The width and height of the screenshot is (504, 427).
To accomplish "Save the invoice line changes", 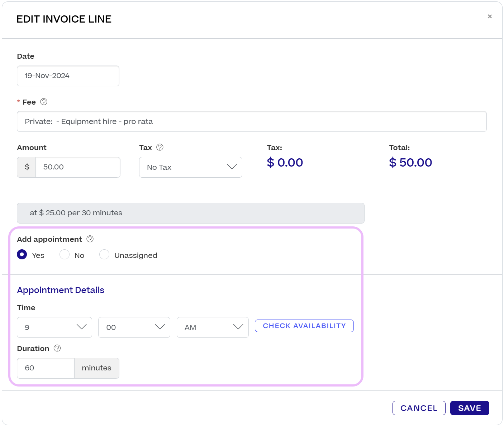I will coord(470,408).
